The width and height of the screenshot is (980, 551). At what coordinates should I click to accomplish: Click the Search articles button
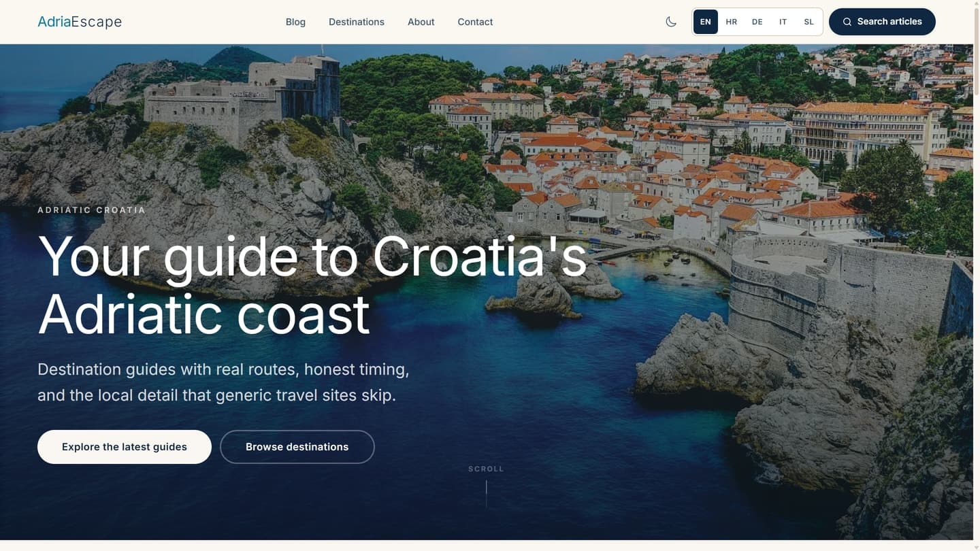click(x=882, y=22)
